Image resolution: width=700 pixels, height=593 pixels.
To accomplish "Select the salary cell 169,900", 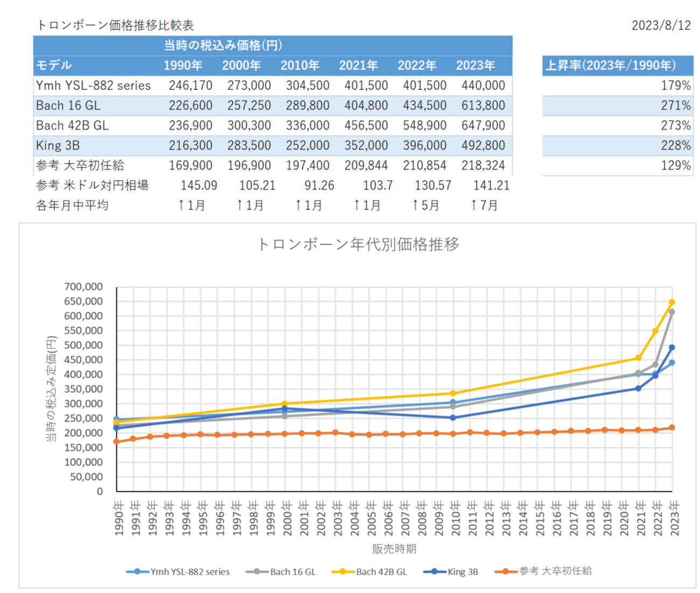I will coord(191,165).
